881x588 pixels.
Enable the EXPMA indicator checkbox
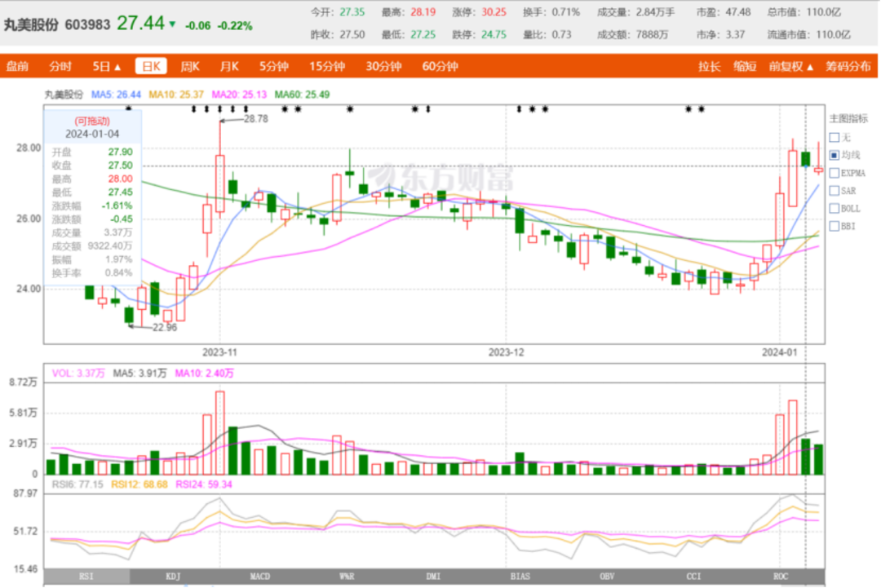click(x=835, y=173)
